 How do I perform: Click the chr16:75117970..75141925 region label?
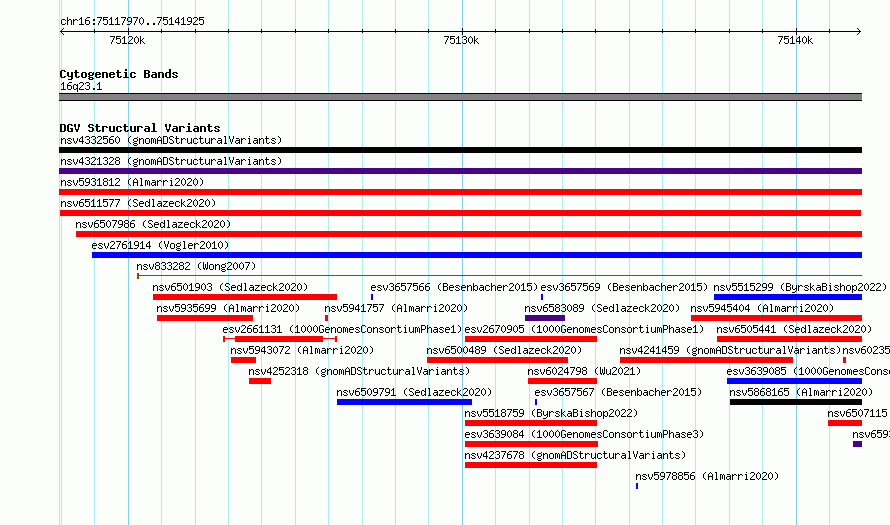(x=132, y=22)
